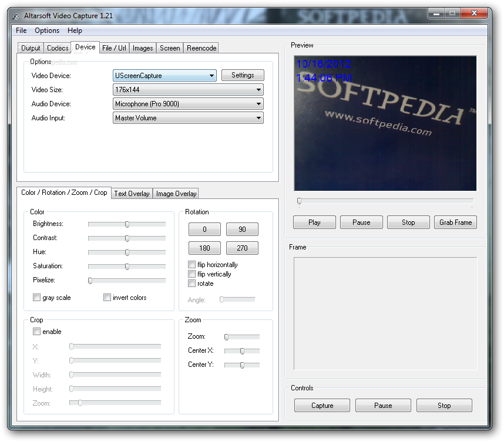Switch to the Image Overlay tab
Viewport: 504px width, 442px height.
pyautogui.click(x=176, y=194)
